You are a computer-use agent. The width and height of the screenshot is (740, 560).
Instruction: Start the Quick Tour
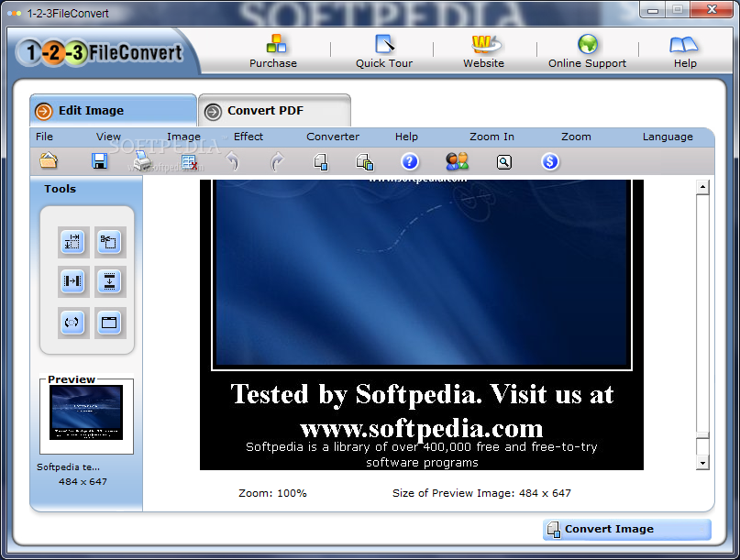pos(384,43)
